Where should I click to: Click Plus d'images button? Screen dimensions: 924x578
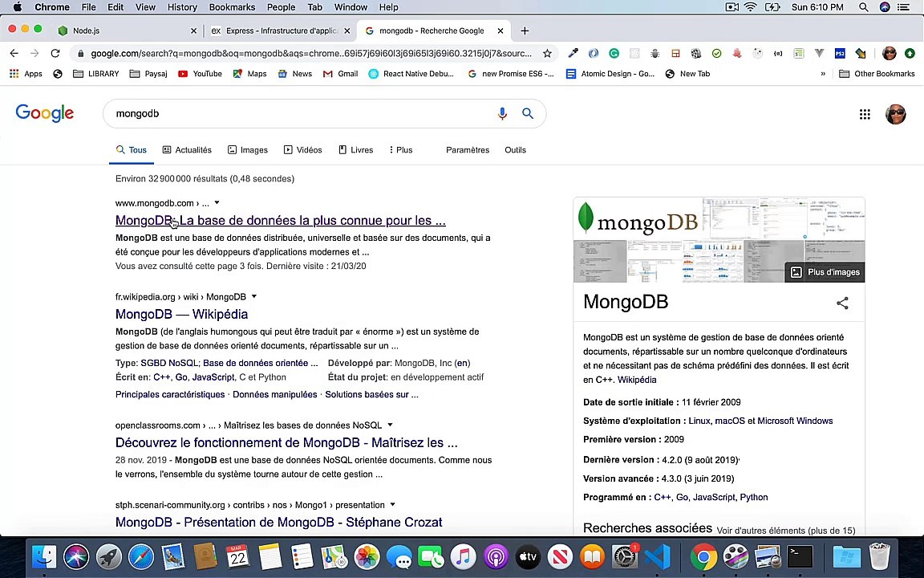point(825,272)
